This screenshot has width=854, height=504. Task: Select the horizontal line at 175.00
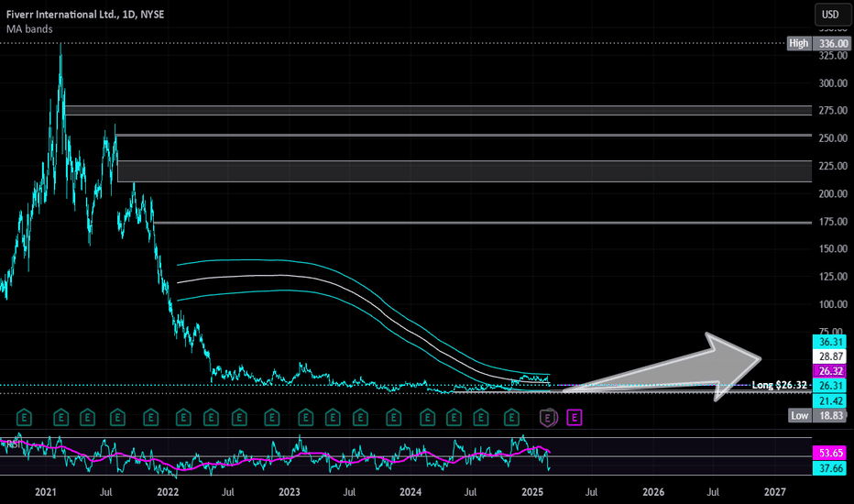[458, 223]
